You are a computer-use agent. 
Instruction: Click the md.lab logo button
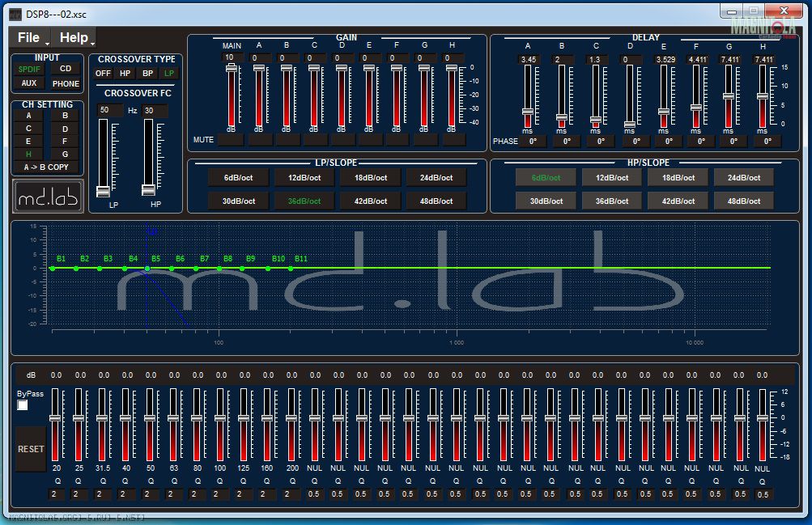click(48, 197)
